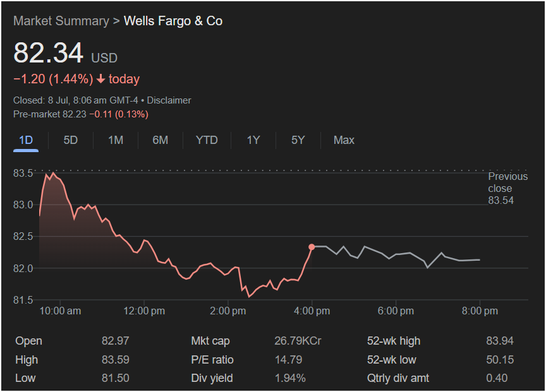Click the Previous close 83.54 label

507,188
